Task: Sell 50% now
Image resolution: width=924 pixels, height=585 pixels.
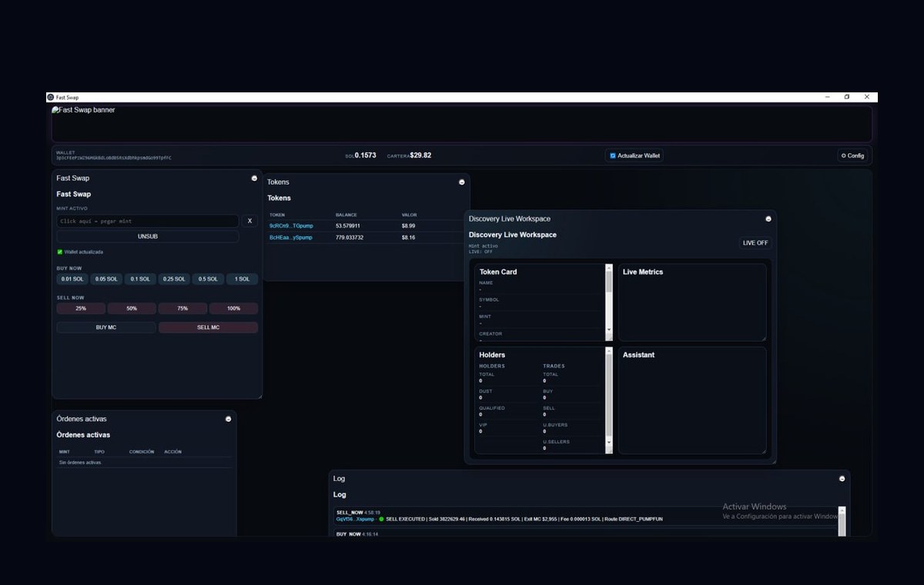Action: click(x=132, y=308)
